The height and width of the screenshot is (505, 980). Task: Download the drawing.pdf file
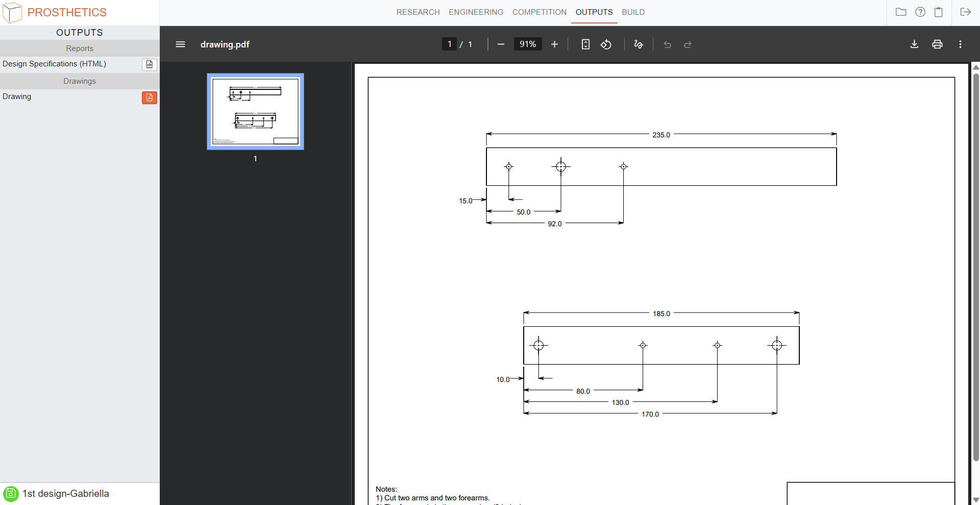(914, 44)
